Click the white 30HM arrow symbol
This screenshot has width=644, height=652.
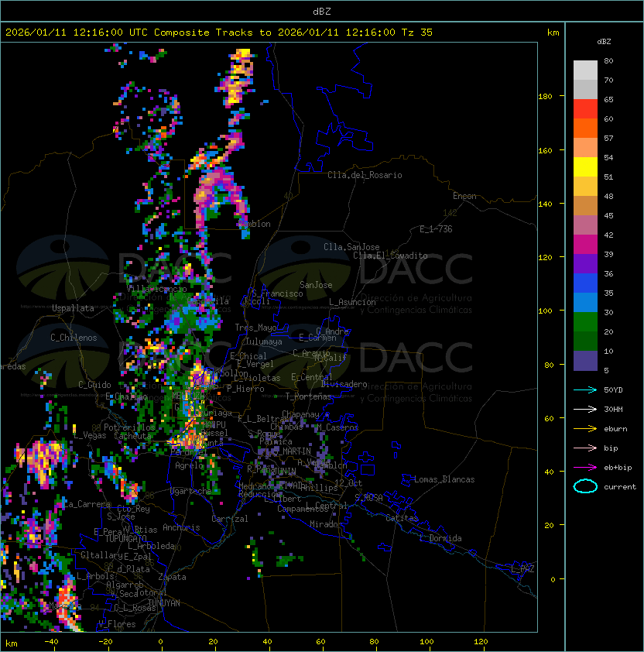pyautogui.click(x=585, y=409)
